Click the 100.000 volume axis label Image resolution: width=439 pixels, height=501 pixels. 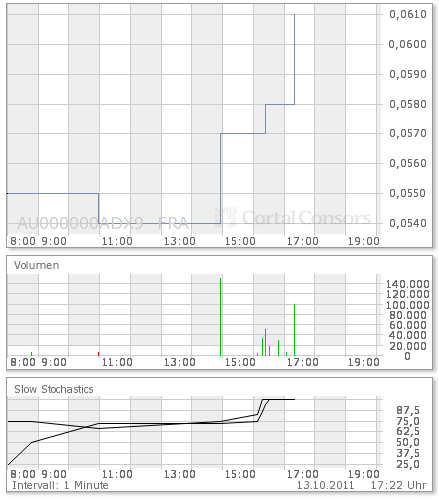[407, 305]
